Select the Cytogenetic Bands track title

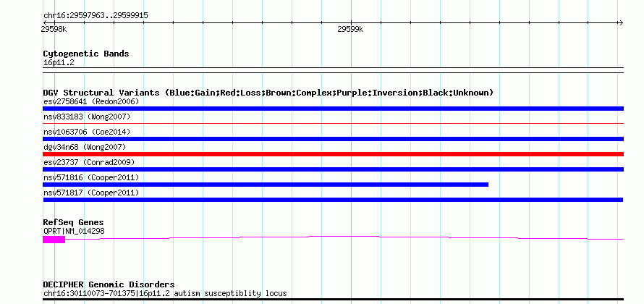tap(86, 54)
